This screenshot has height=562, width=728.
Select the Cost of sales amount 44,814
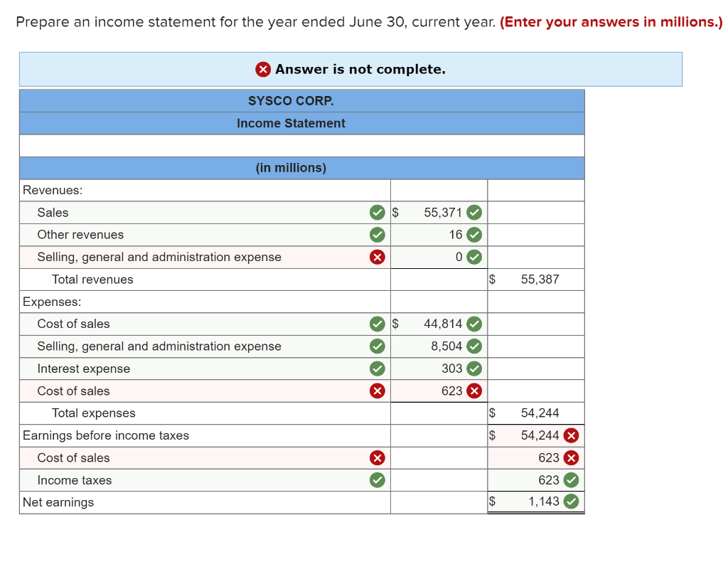click(439, 324)
